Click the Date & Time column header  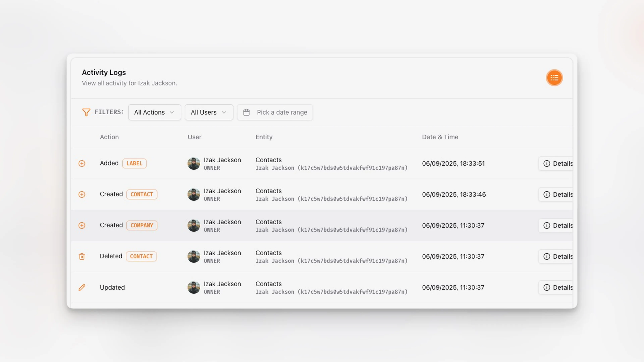coord(440,137)
